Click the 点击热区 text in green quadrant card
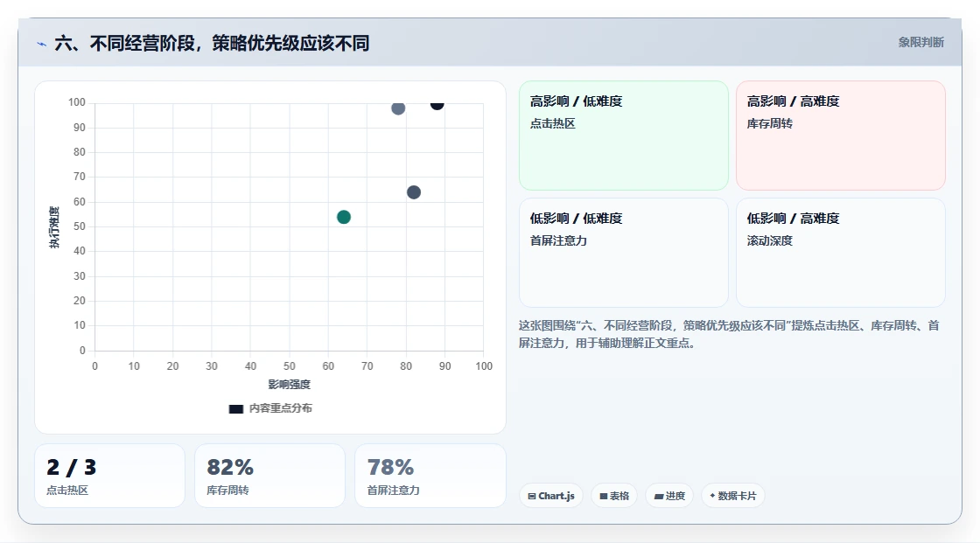The width and height of the screenshot is (980, 543). 552,123
